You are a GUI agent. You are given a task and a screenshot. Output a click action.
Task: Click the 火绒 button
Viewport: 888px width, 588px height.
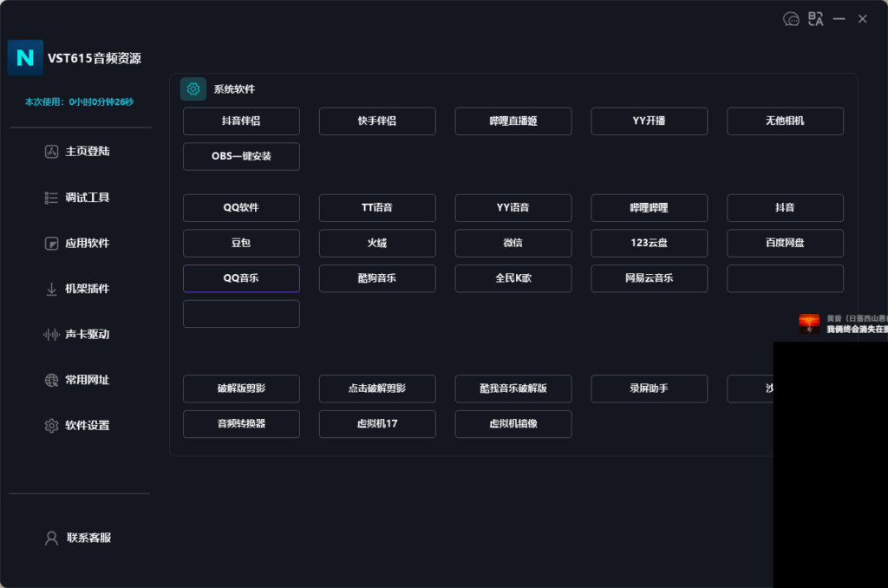(377, 243)
